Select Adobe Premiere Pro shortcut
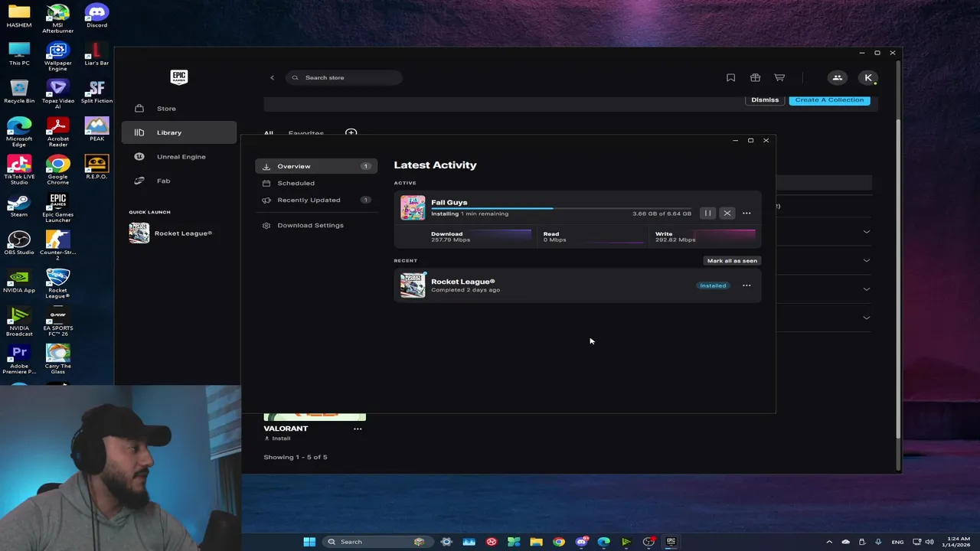 (19, 359)
